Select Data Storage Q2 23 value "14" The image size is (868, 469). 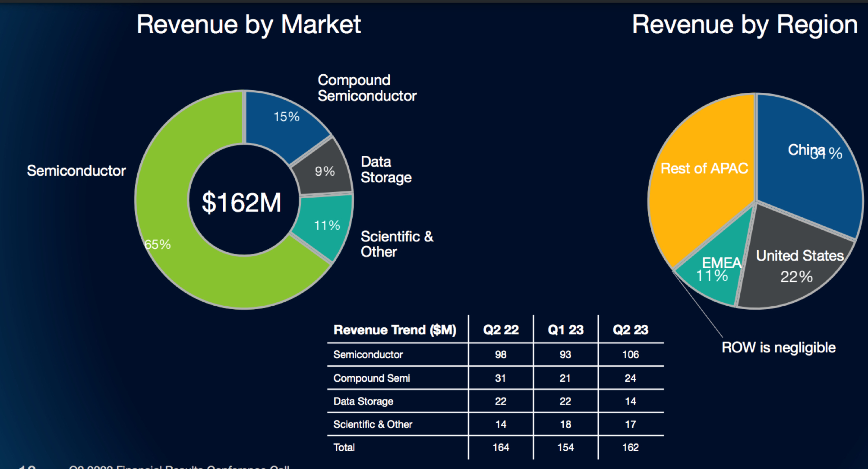pos(631,401)
